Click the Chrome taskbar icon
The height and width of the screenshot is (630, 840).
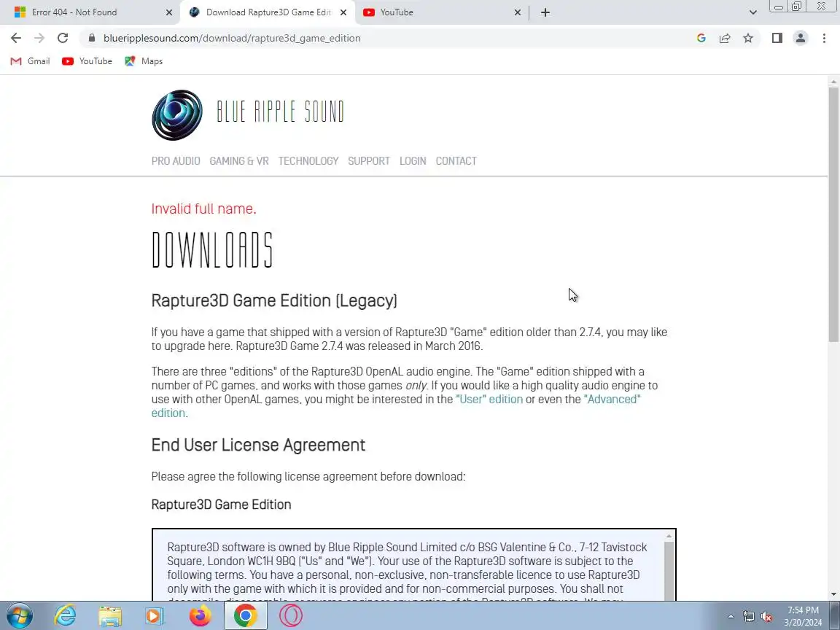(x=245, y=615)
